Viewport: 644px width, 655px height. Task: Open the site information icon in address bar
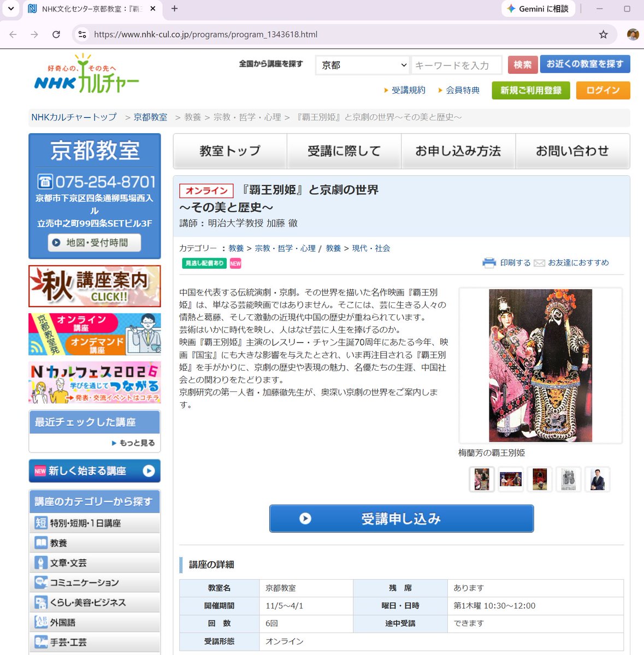click(82, 34)
